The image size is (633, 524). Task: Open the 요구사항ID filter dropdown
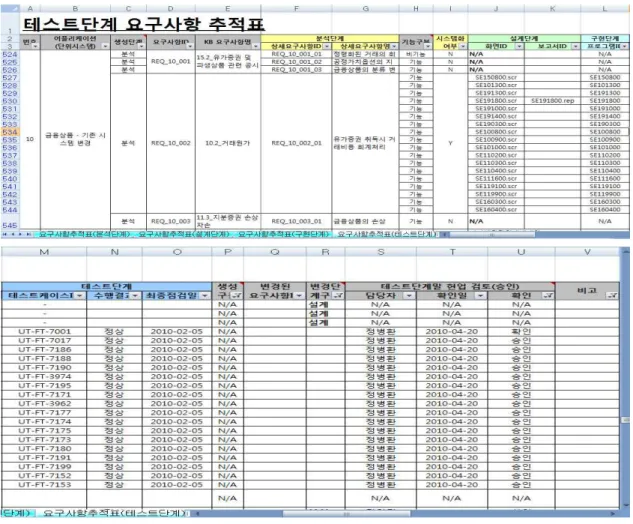point(190,46)
